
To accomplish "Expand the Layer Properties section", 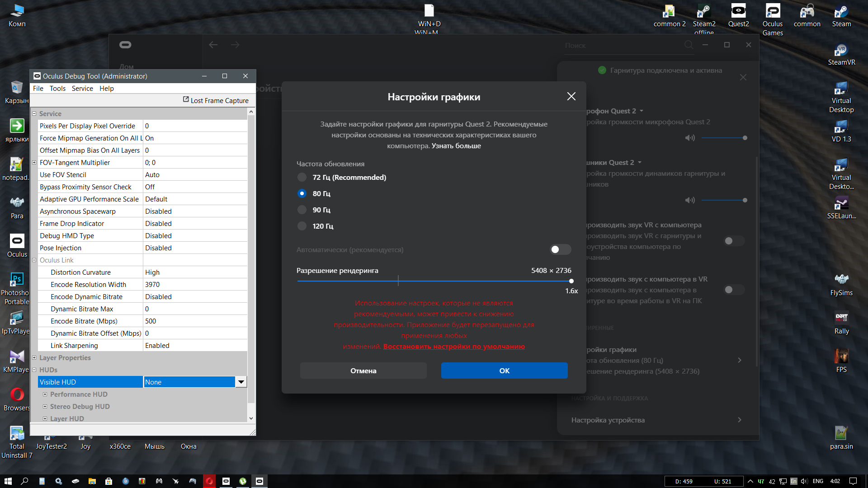I will (34, 358).
